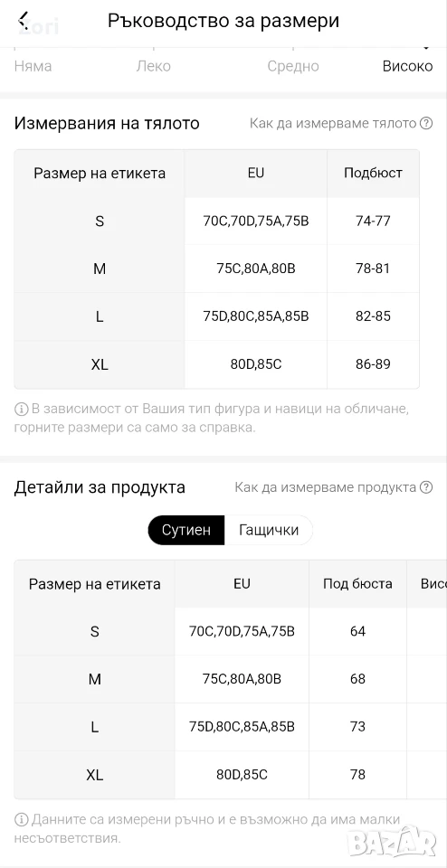Click help icon next to body measuring
Image resolution: width=447 pixels, height=868 pixels.
[426, 123]
